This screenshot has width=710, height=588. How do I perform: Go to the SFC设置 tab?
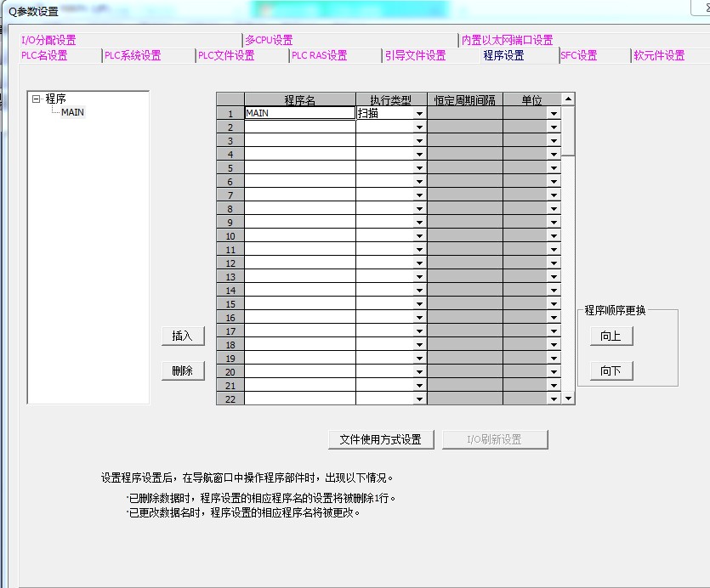tap(579, 56)
